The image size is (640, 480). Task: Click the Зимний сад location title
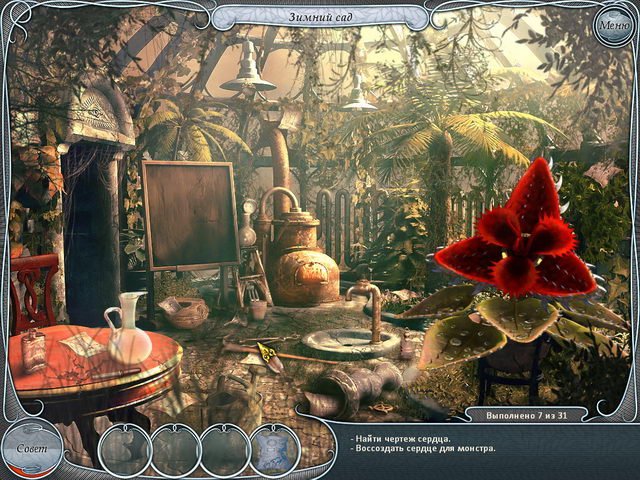(x=320, y=16)
